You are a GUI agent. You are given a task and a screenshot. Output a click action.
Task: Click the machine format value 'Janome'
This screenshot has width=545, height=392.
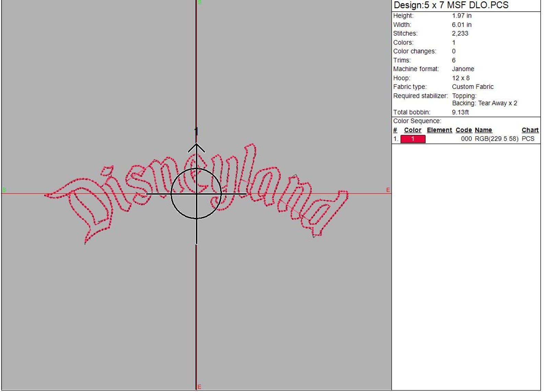click(463, 69)
